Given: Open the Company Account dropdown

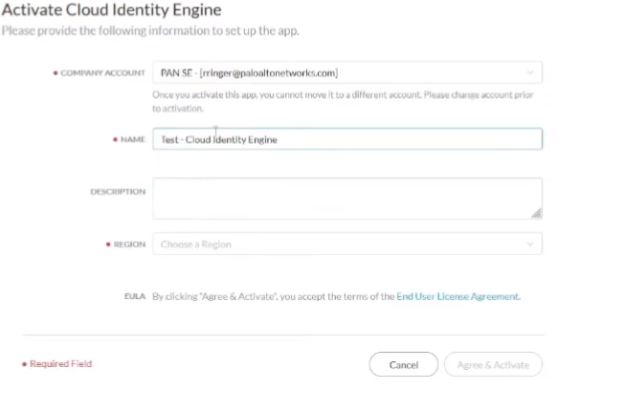Looking at the screenshot, I should click(x=347, y=72).
